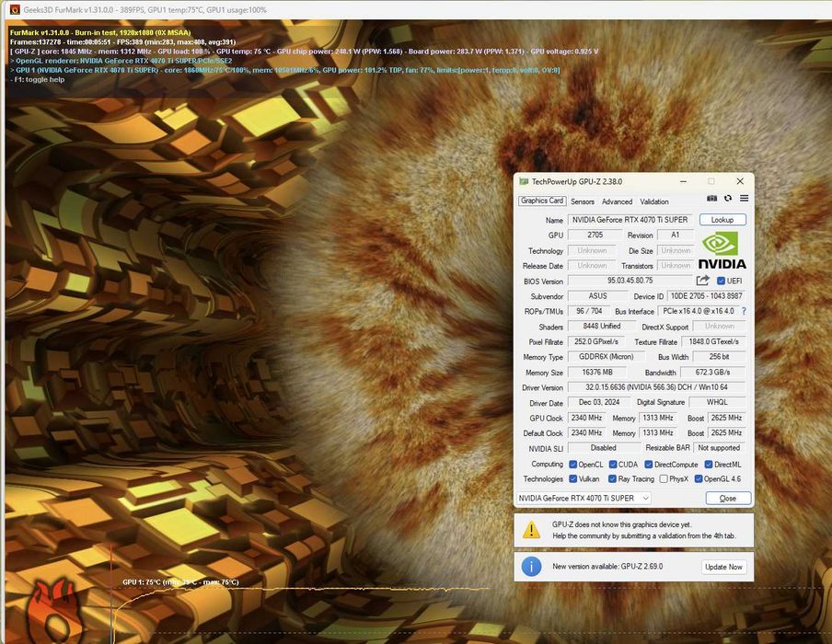Toggle the OpenCL checkbox
Screen dimensions: 832x644
[572, 465]
